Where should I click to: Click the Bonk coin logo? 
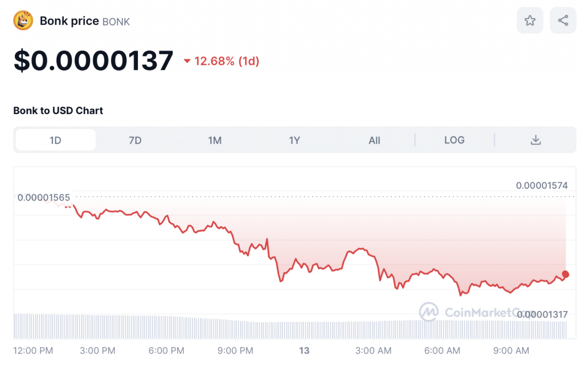[23, 21]
